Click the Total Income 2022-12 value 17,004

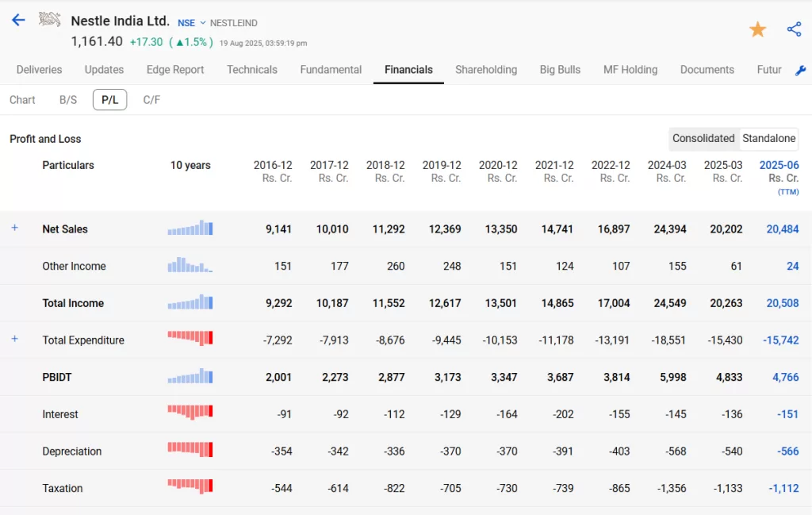click(614, 303)
